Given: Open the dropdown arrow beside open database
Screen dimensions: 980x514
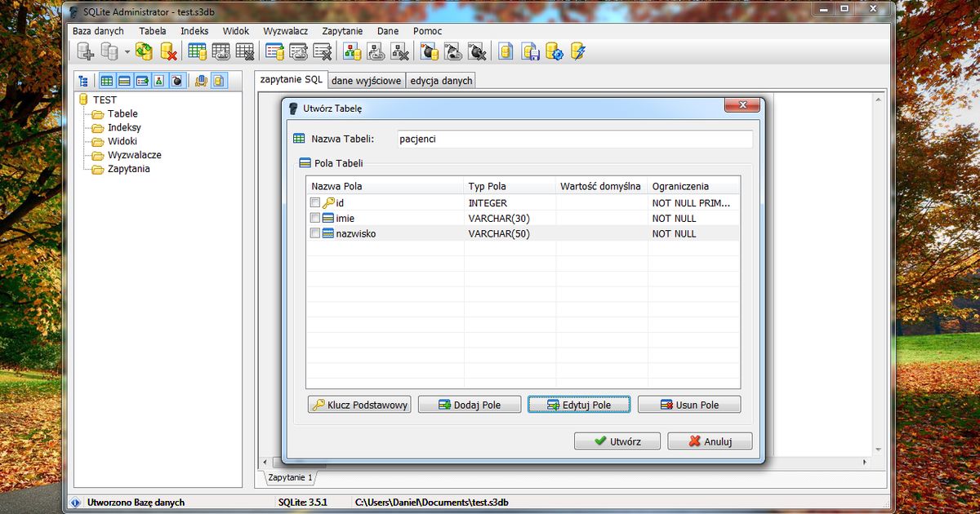Looking at the screenshot, I should click(126, 51).
